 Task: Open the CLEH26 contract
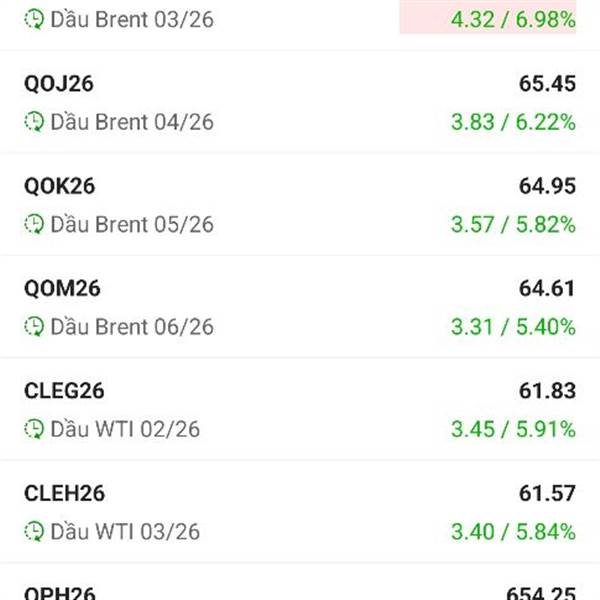(64, 493)
